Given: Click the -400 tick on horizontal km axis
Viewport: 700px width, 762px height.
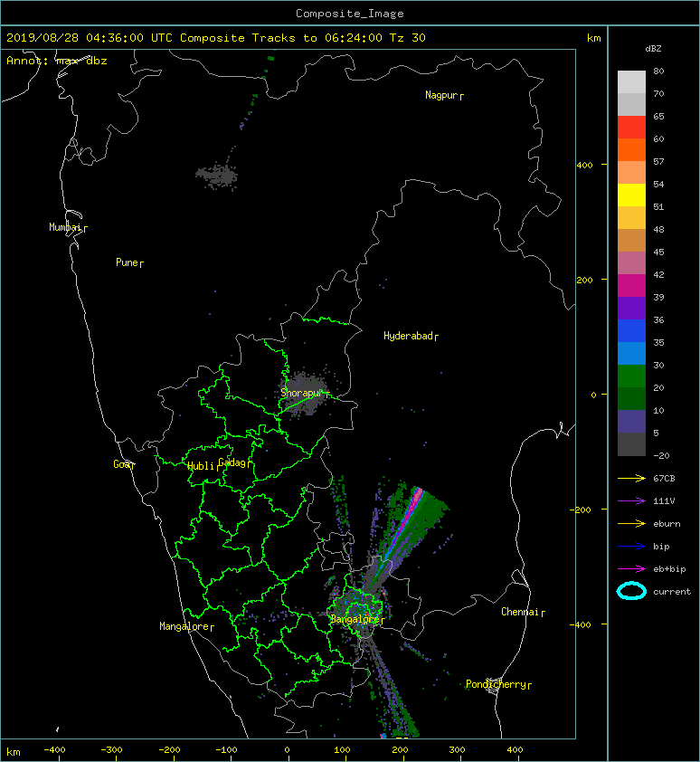Looking at the screenshot, I should [54, 750].
